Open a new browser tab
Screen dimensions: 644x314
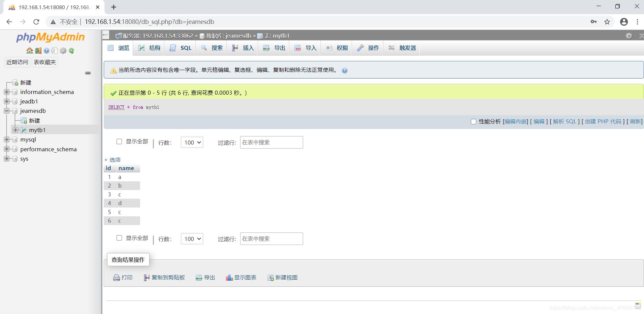pos(114,7)
